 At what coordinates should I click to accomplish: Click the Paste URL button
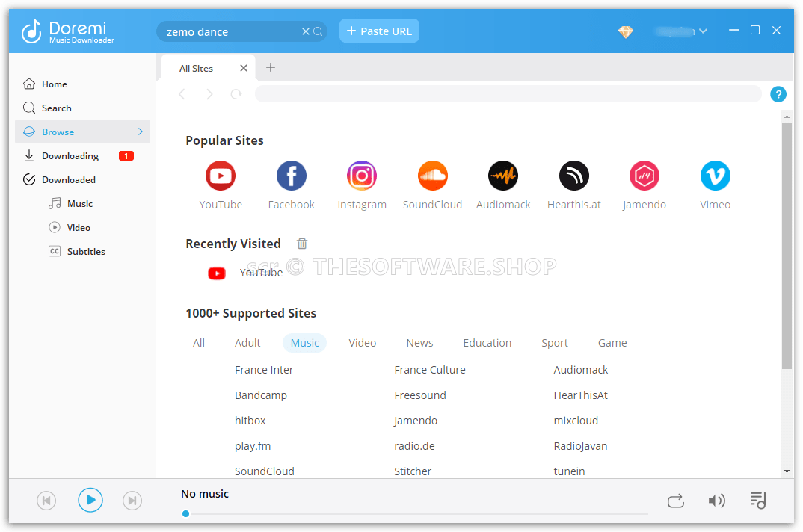pos(379,31)
